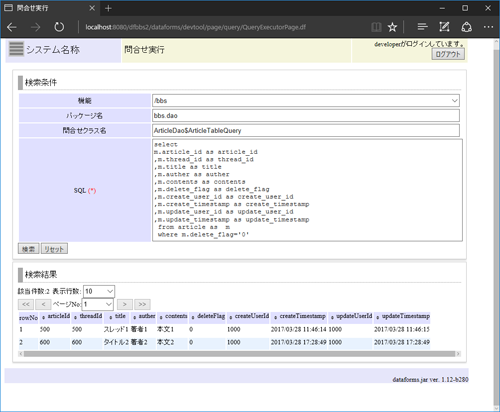Viewport: 500px width, 412px height.
Task: Click updateTimestamp 2017/03/28 17:28:49 cell
Action: click(x=402, y=342)
